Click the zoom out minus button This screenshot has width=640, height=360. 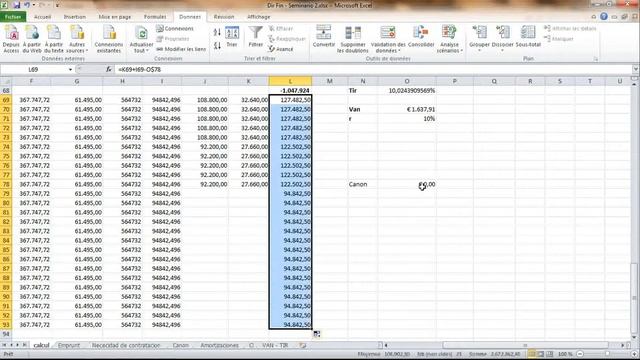point(580,354)
